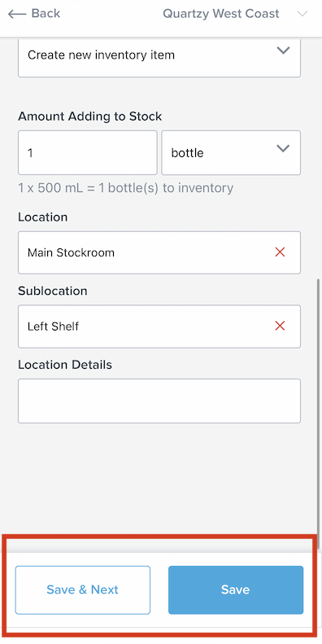This screenshot has height=644, width=322.
Task: Focus the empty Location Details text box
Action: tap(159, 401)
